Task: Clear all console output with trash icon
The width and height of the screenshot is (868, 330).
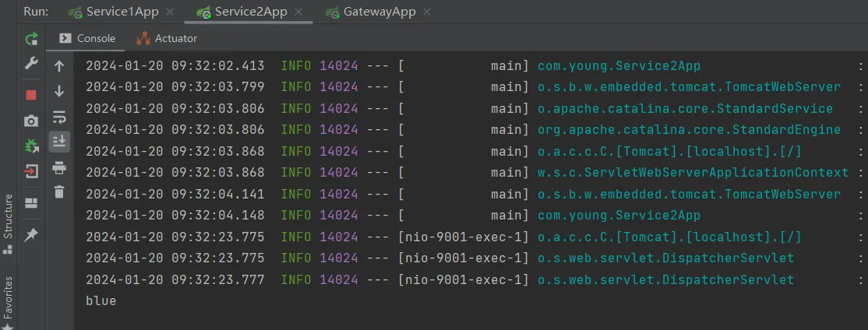Action: coord(59,191)
